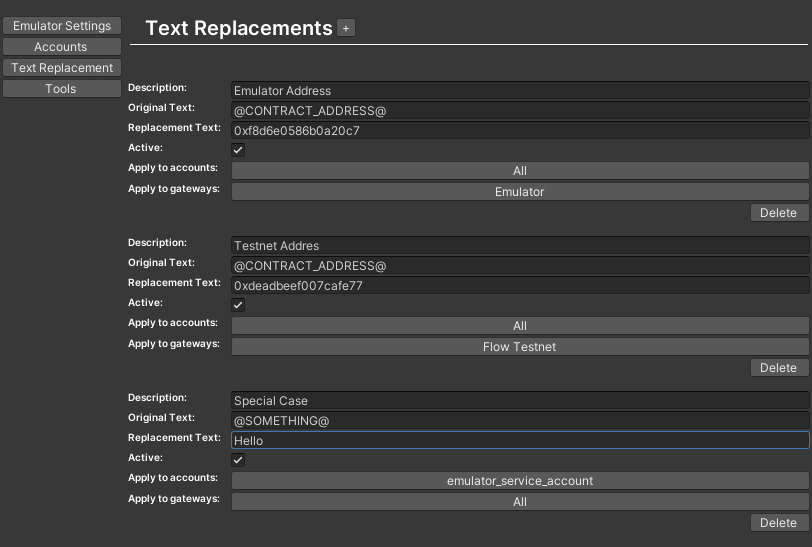Screen dimensions: 812x547
Task: Open gateways dropdown for the Special Case entry
Action: coord(519,502)
